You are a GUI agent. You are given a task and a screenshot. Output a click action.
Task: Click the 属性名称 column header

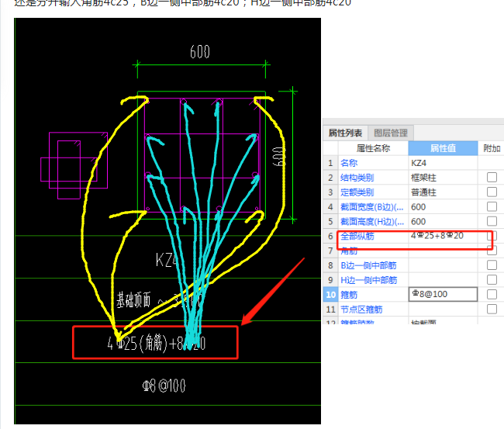pyautogui.click(x=373, y=148)
